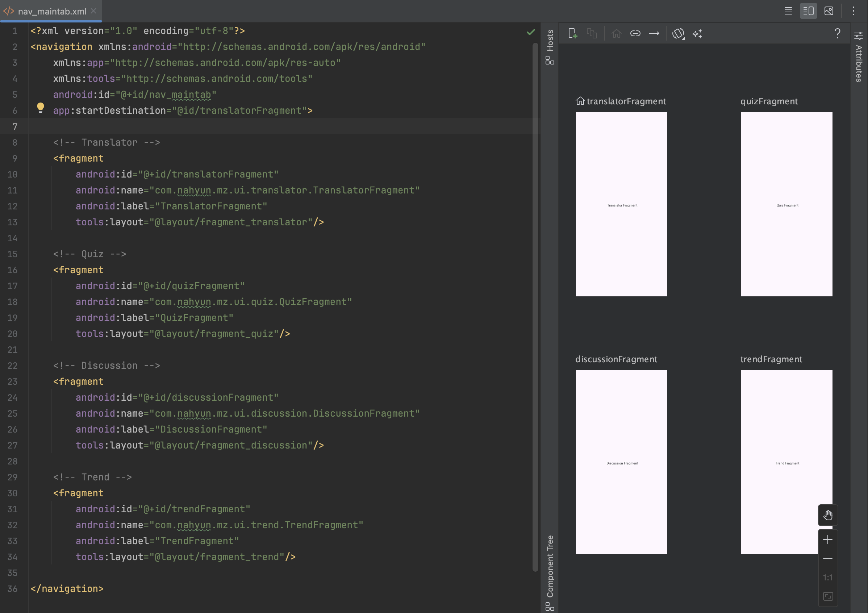
Task: Close the nav_maintab.xml tab
Action: [x=94, y=11]
